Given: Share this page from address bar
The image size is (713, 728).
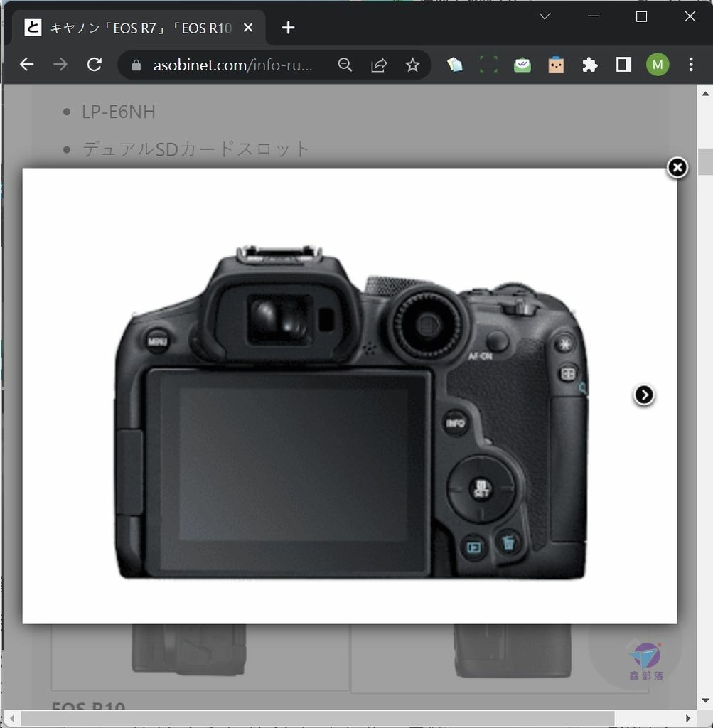Looking at the screenshot, I should click(379, 65).
